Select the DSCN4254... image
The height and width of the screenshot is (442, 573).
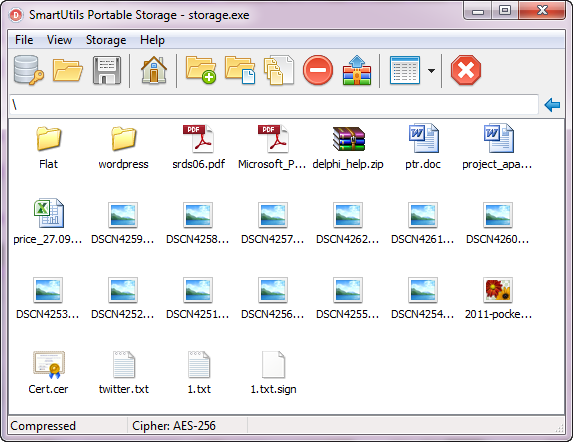pyautogui.click(x=423, y=297)
